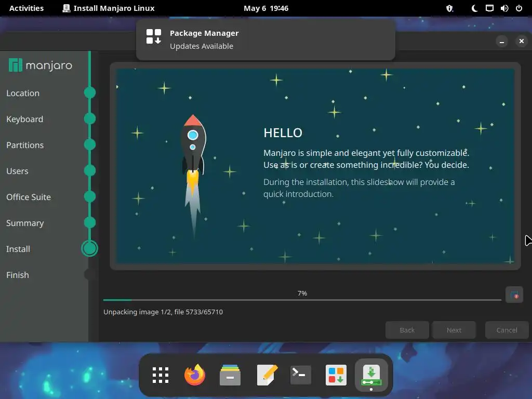Click the 7% installation progress bar
This screenshot has width=532, height=399.
(302, 300)
